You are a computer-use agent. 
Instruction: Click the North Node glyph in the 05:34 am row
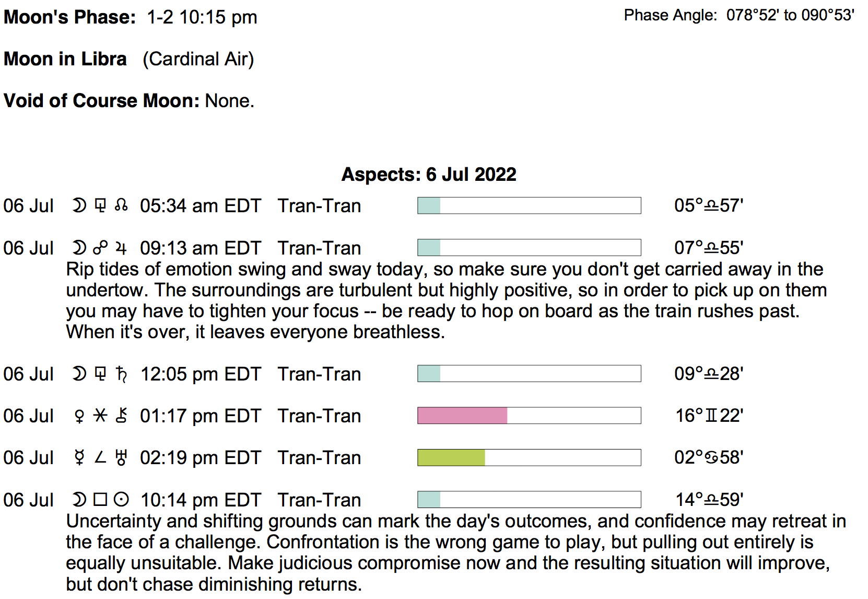pyautogui.click(x=121, y=205)
